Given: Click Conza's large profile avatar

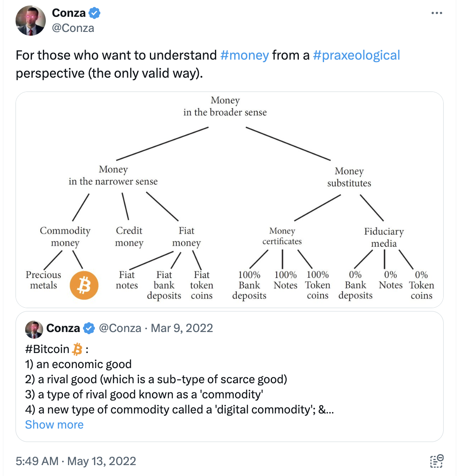Looking at the screenshot, I should [31, 21].
